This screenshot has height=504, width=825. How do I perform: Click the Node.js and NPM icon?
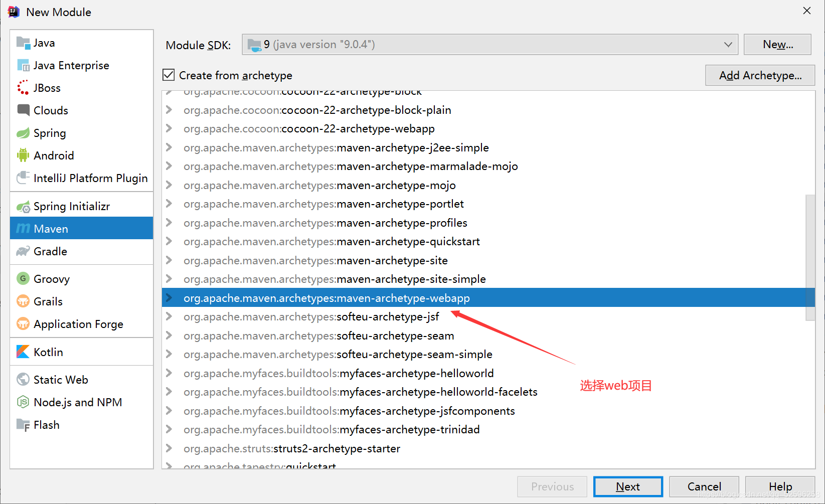click(23, 402)
